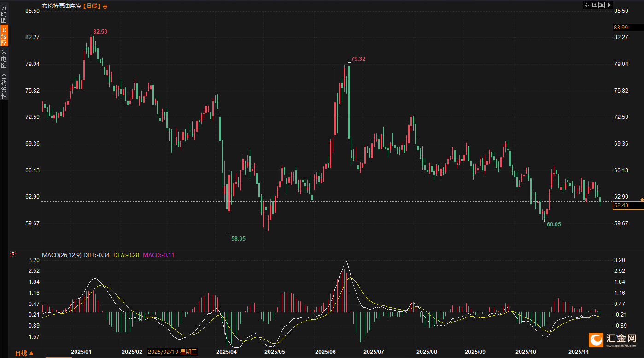Screen dimensions: 644x358
Task: Click the 79.32 peak price label
Action: (x=358, y=59)
